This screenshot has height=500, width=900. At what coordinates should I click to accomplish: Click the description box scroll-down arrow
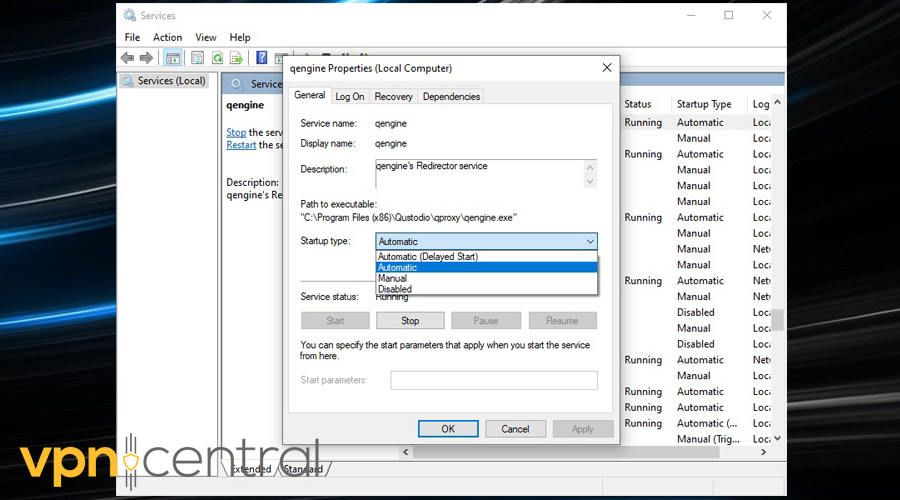(589, 182)
